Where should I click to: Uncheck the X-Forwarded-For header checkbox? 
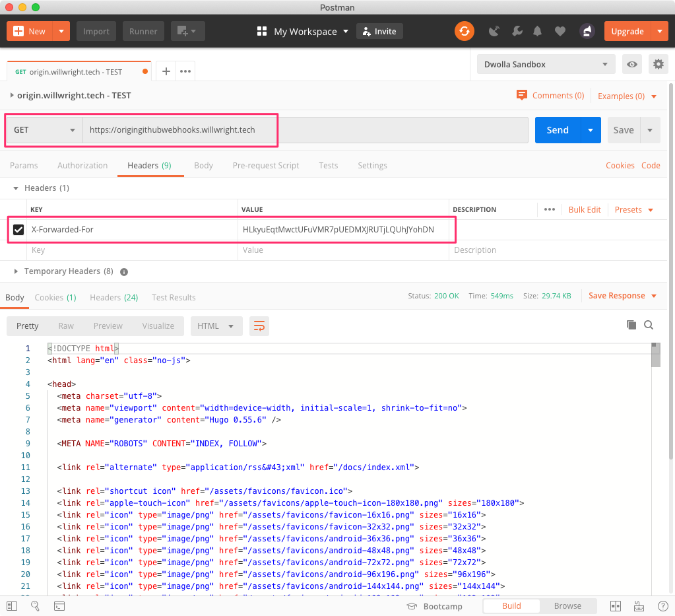pyautogui.click(x=18, y=230)
